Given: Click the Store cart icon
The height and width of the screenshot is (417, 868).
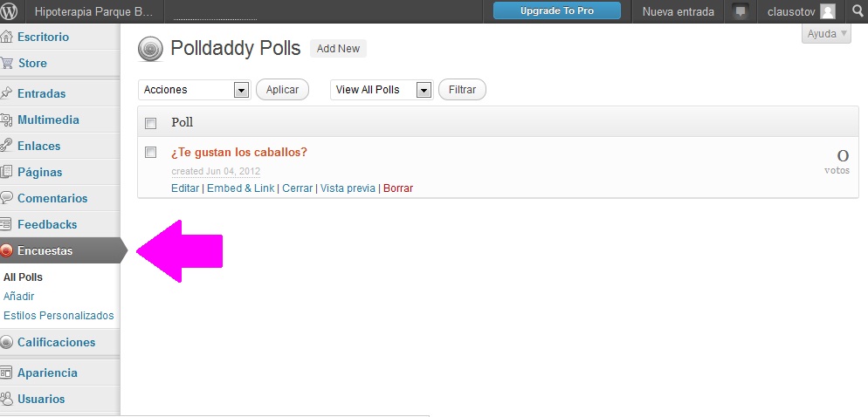Looking at the screenshot, I should pos(8,64).
